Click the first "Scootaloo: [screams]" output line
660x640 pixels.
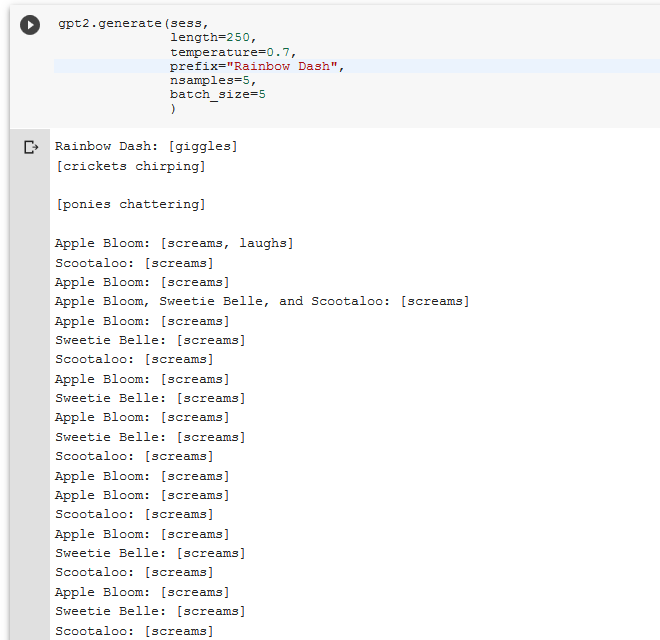click(x=134, y=263)
